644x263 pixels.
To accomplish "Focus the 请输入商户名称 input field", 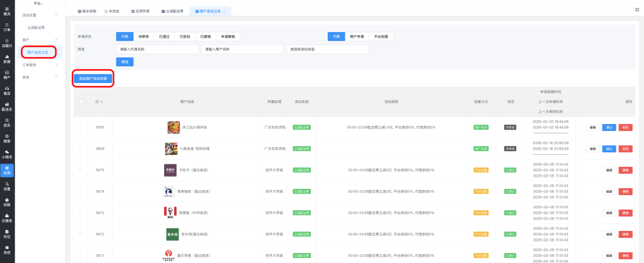I will (x=241, y=49).
